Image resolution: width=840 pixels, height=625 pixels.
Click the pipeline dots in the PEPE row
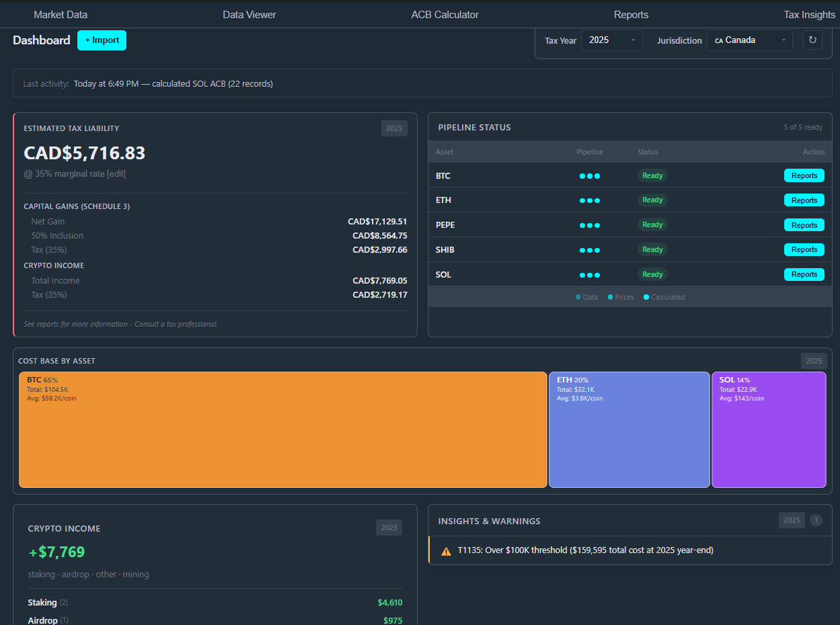(x=589, y=224)
